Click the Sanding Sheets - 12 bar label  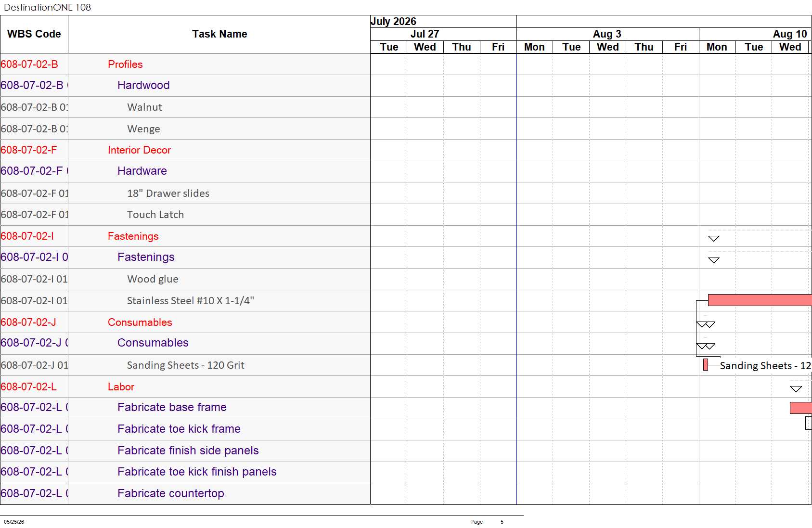pyautogui.click(x=765, y=366)
